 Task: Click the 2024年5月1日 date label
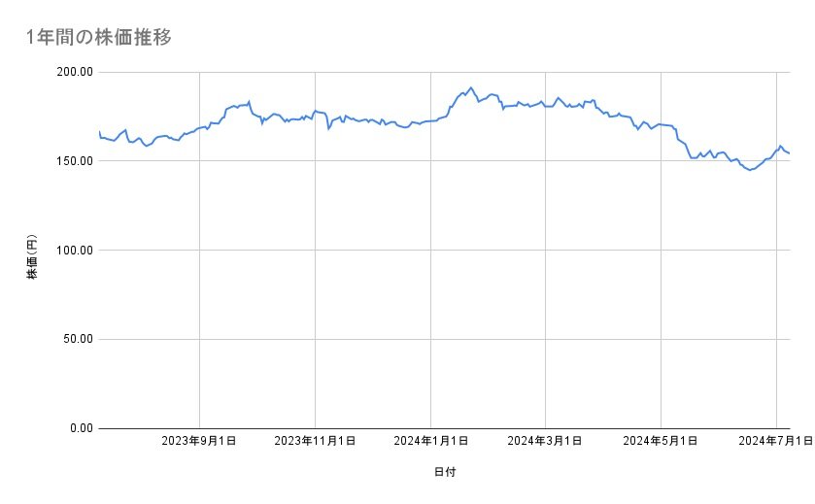662,442
